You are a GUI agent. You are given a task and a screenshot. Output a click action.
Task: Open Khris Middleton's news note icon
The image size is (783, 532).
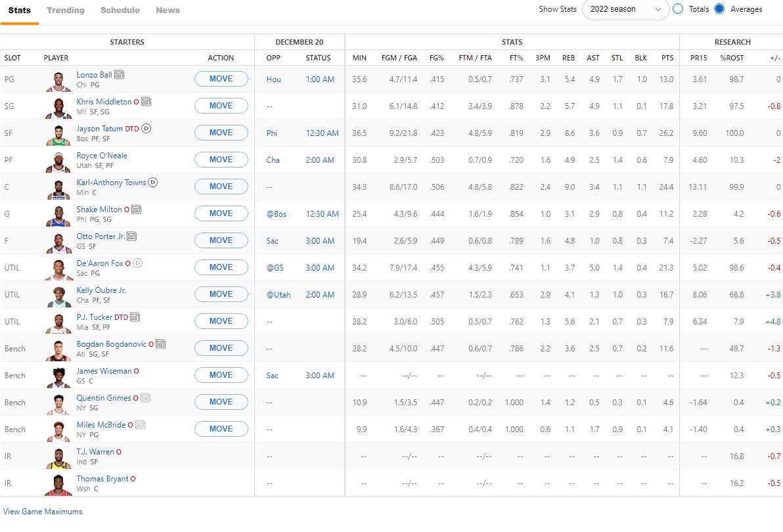[x=146, y=101]
